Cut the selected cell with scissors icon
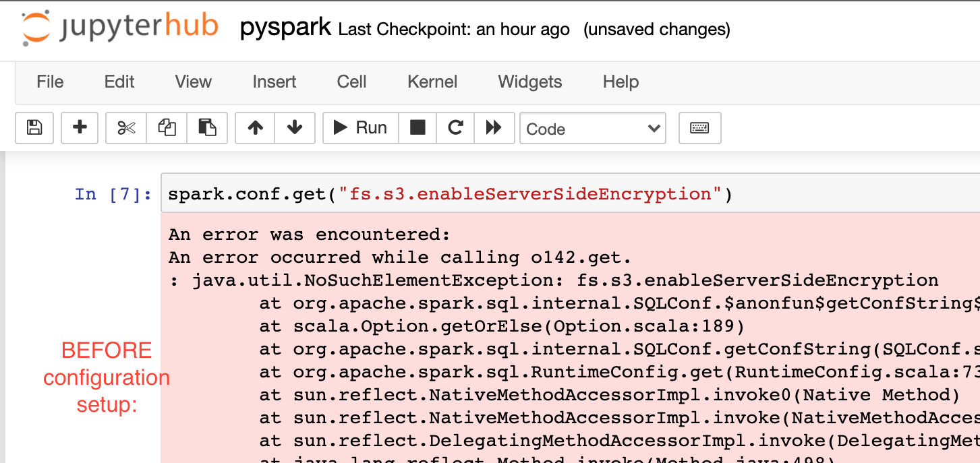The height and width of the screenshot is (463, 980). point(125,128)
